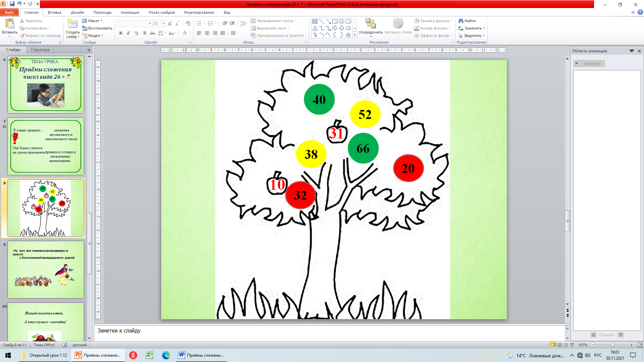This screenshot has width=644, height=362.
Task: Switch to Slide Sorter view icon
Action: coord(559,345)
